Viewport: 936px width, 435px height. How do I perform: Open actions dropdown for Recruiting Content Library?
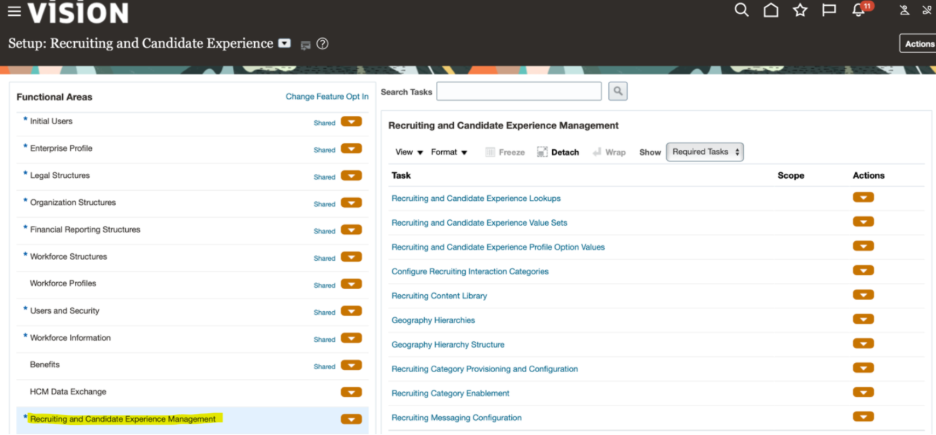pyautogui.click(x=863, y=295)
